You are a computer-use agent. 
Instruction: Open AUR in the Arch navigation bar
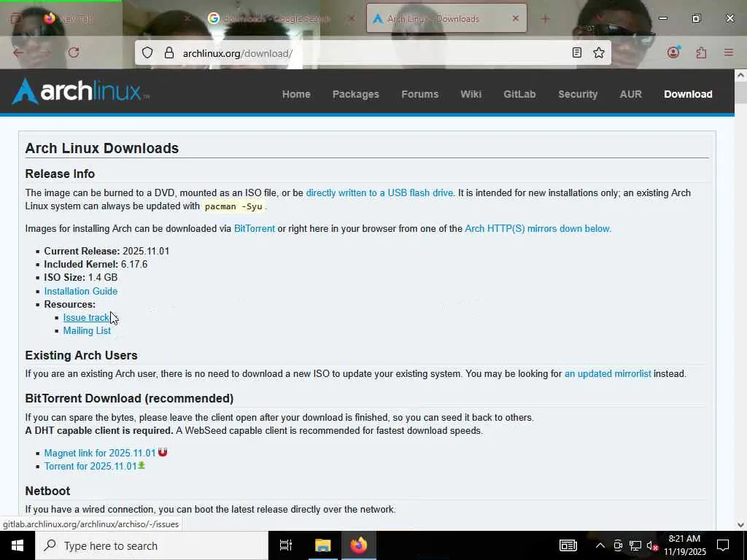(630, 94)
